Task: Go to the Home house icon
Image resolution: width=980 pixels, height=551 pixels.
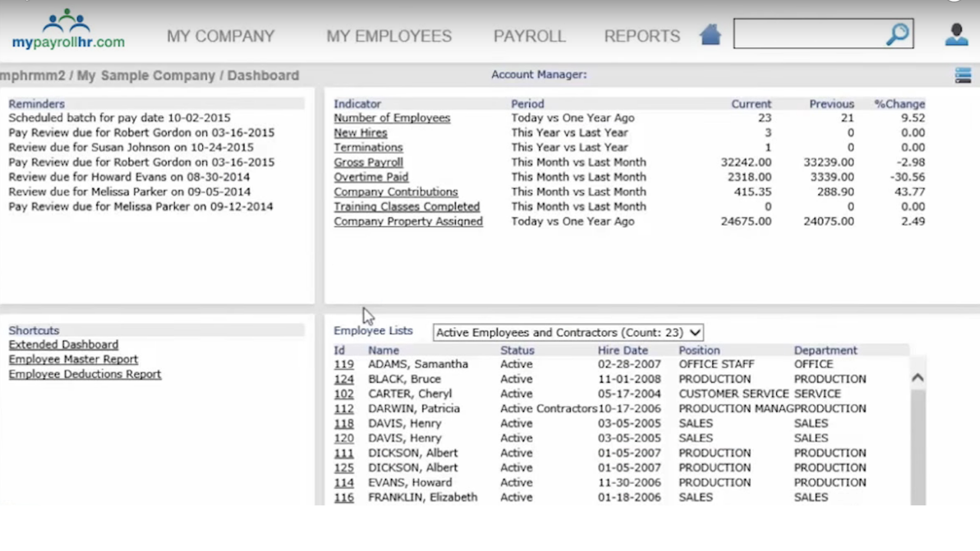Action: pos(710,35)
